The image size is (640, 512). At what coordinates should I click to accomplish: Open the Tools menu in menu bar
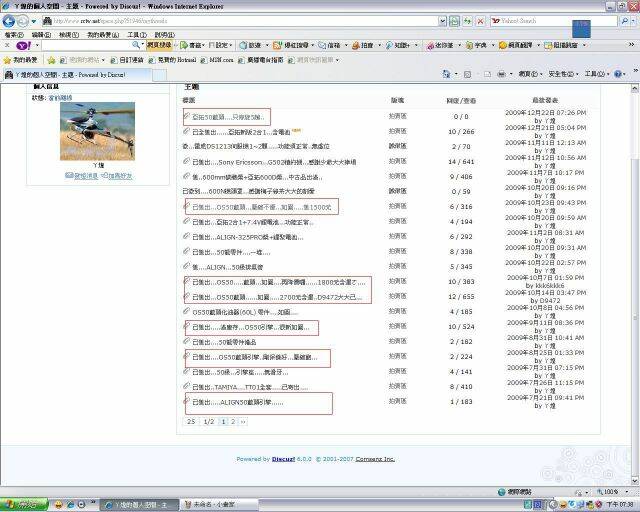coord(137,35)
